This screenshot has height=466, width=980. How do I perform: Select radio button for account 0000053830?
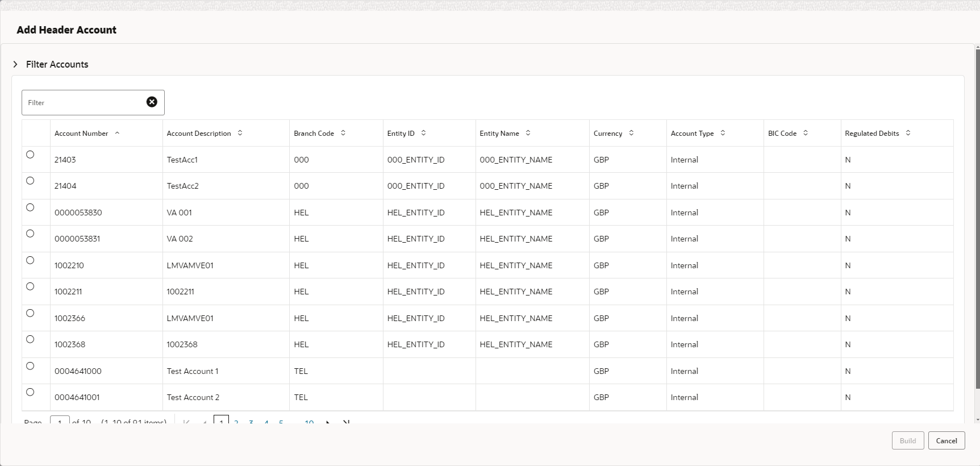tap(30, 207)
